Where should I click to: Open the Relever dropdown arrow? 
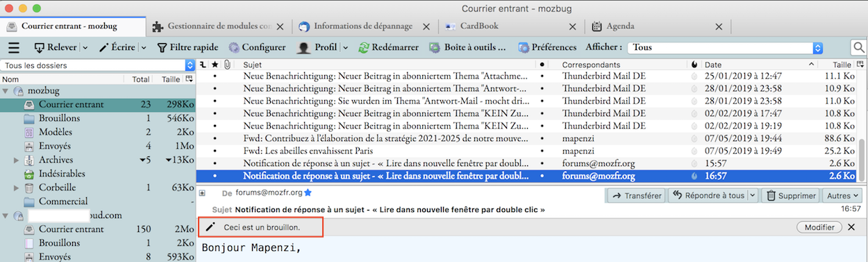[85, 47]
